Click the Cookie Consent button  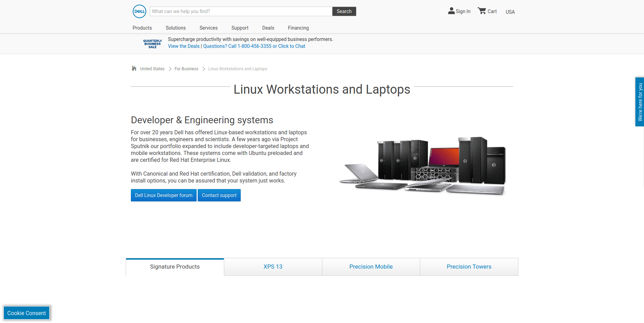coord(27,313)
